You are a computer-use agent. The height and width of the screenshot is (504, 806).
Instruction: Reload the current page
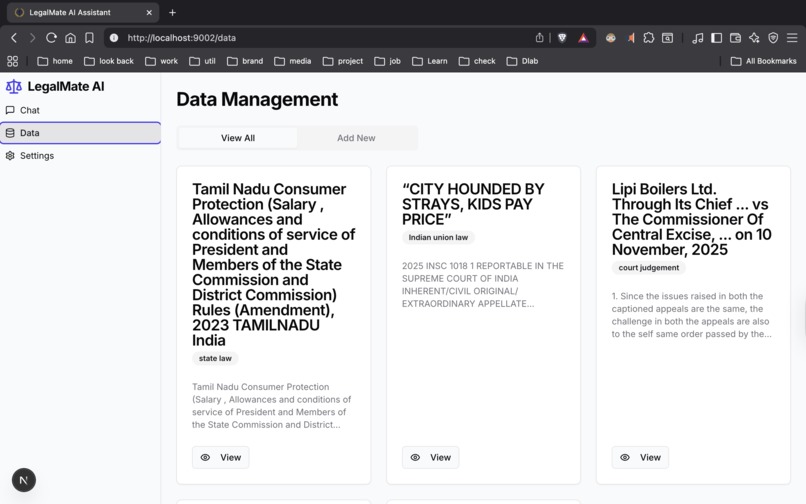(x=51, y=38)
